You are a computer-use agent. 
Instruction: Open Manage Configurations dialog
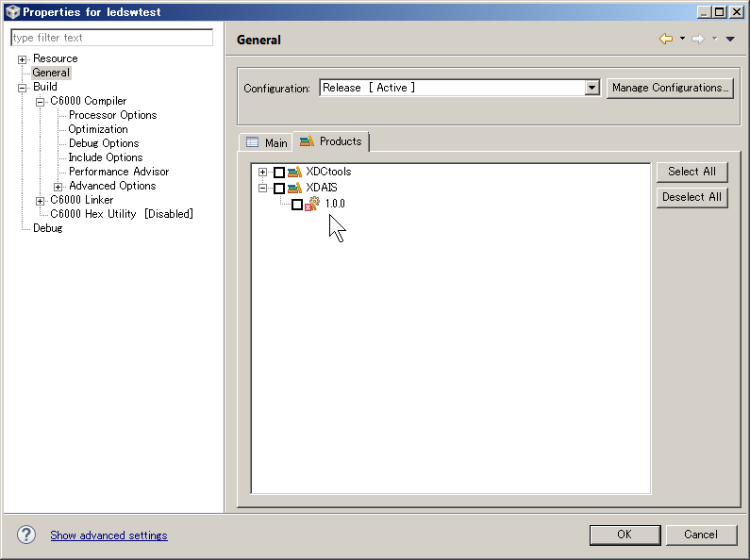[670, 88]
